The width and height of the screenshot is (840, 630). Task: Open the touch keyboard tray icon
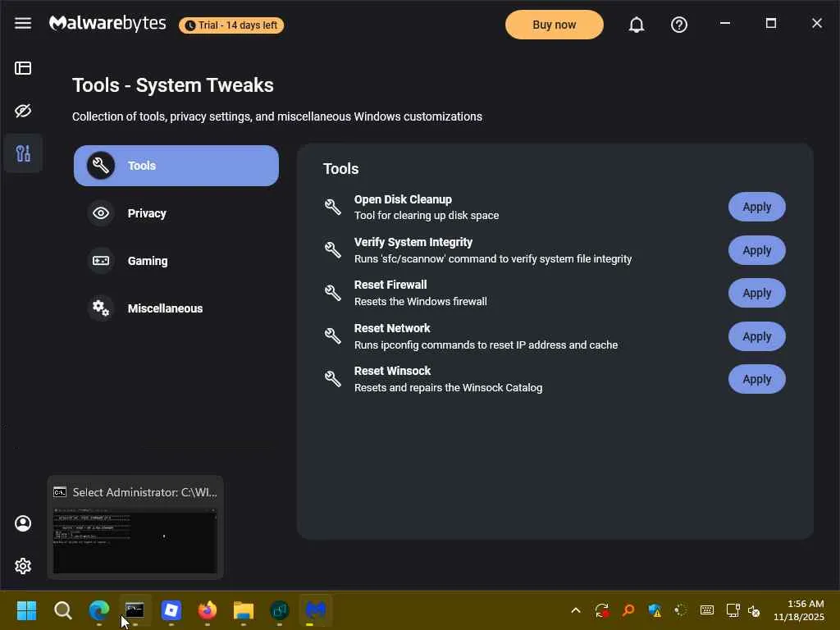tap(706, 610)
